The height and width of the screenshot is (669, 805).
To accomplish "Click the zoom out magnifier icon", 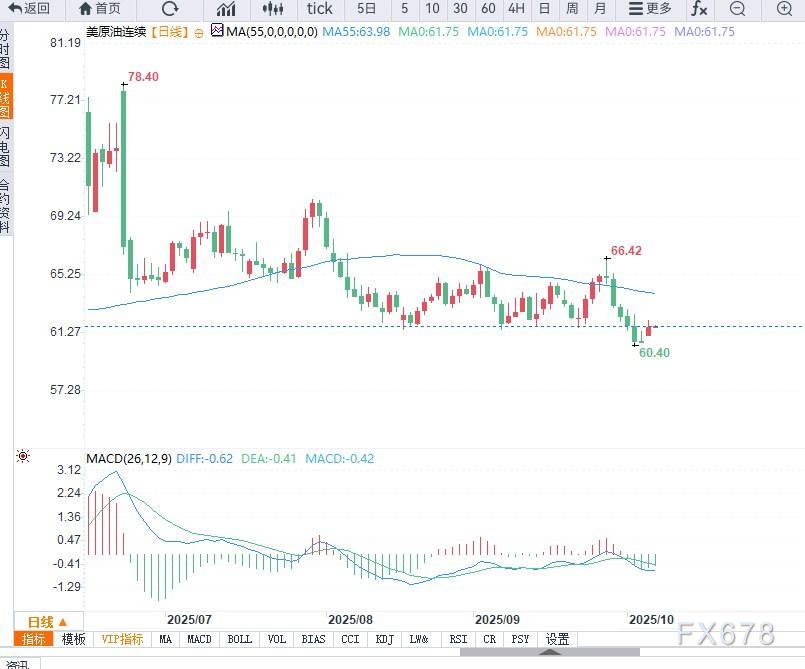I will pos(737,10).
